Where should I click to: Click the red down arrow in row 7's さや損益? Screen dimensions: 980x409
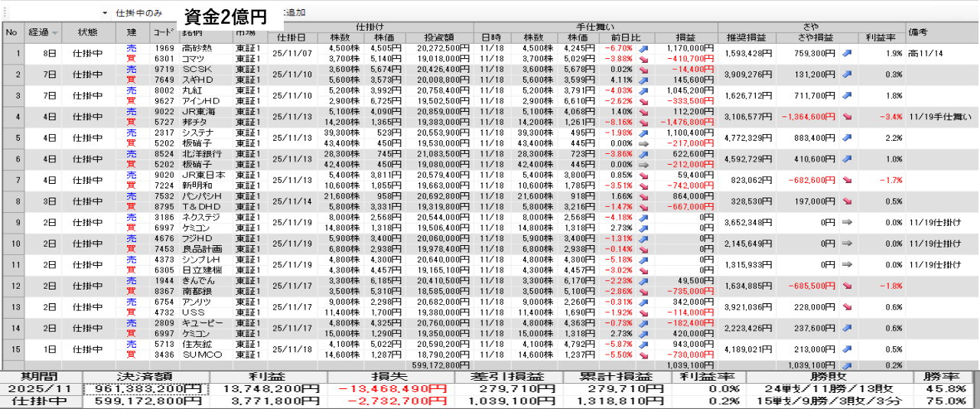tap(847, 180)
